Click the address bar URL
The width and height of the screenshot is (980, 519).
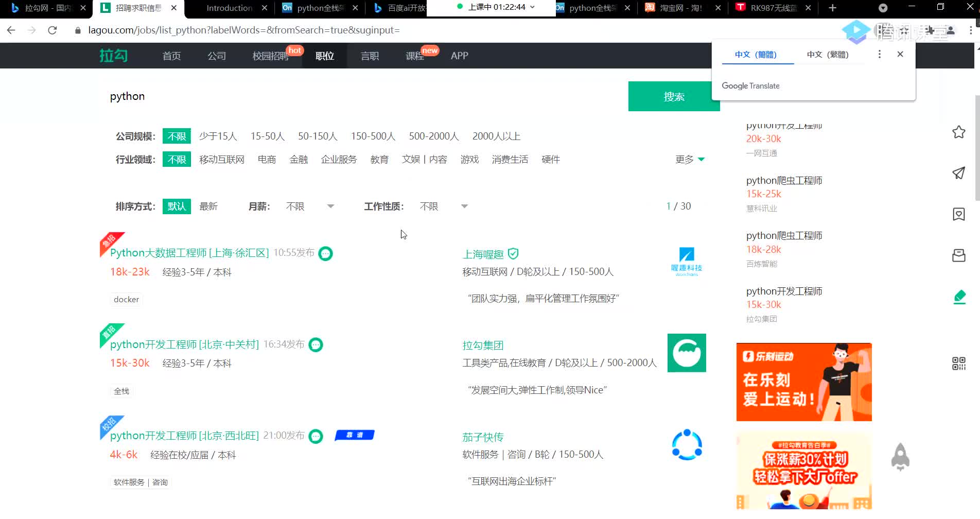point(244,30)
